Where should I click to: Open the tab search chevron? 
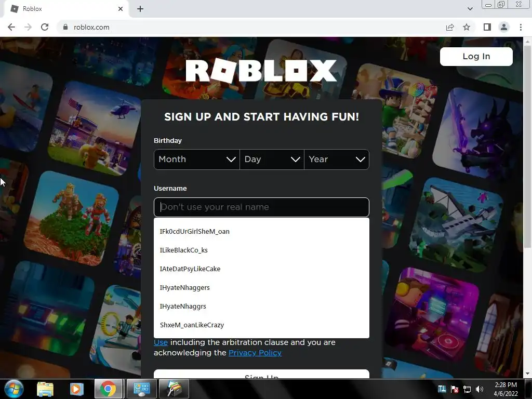[x=470, y=9]
